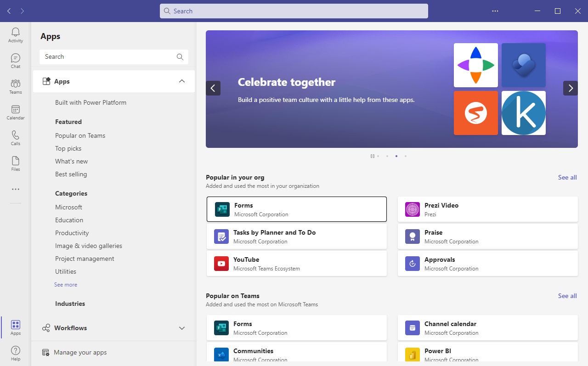Pause the banner carousel autoplay

point(372,156)
